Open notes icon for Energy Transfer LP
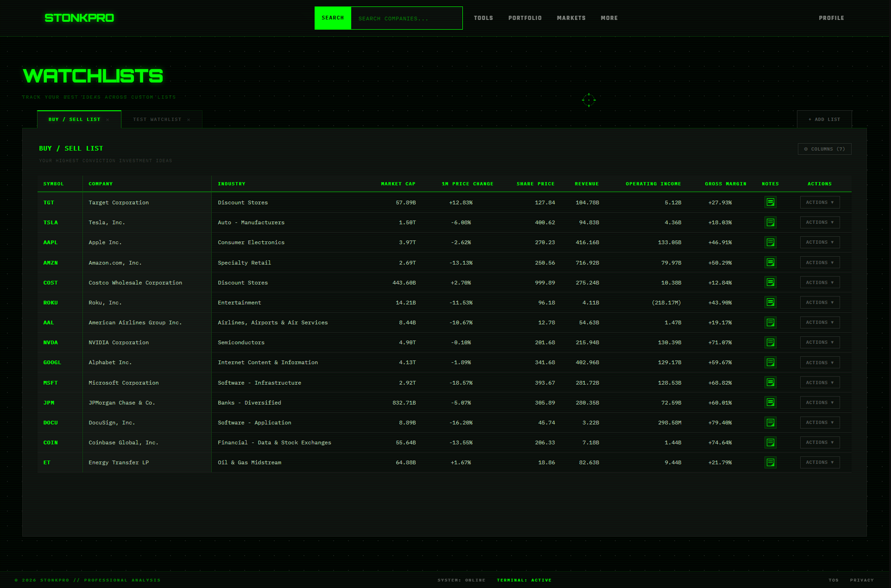Screen dimensions: 891x588 coord(770,462)
